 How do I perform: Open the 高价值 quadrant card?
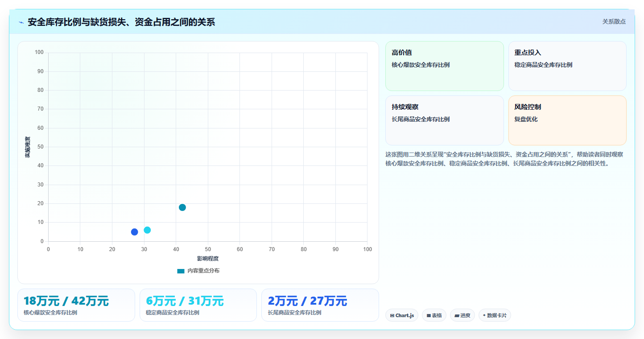pos(445,66)
